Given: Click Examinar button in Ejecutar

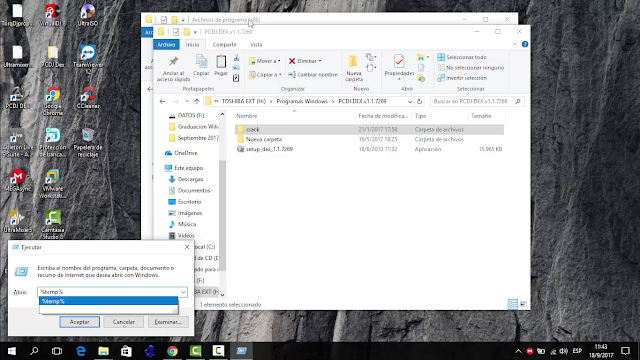Looking at the screenshot, I should (168, 322).
